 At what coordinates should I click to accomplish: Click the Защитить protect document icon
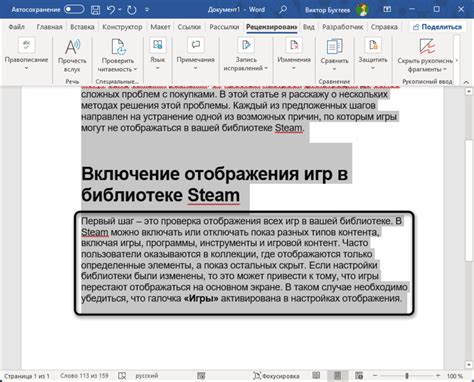pos(373,45)
